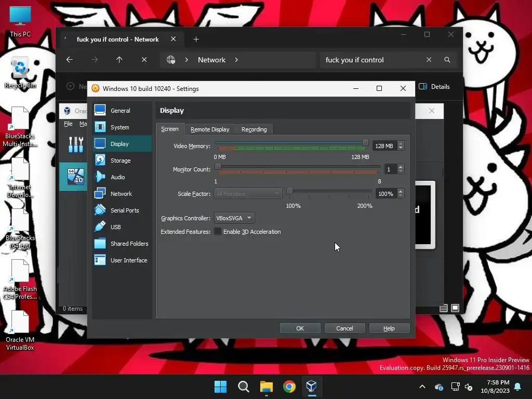Open the Storage settings category
Screen dimensions: 532x399
[122, 161]
